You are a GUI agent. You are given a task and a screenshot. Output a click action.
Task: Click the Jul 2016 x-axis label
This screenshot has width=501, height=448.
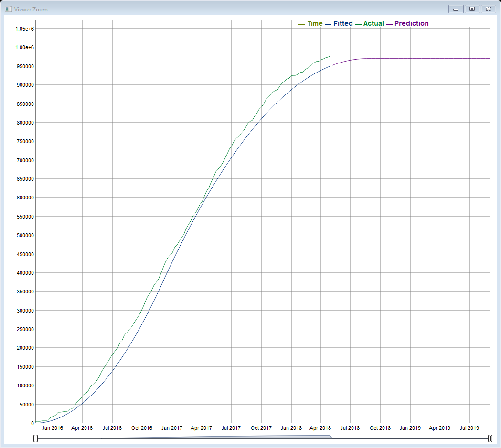point(112,428)
